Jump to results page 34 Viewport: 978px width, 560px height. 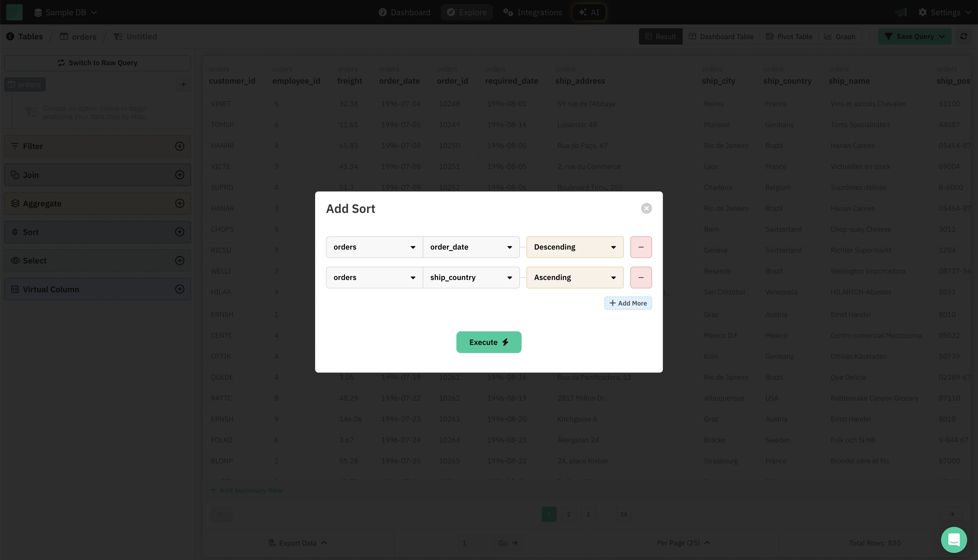pos(624,515)
